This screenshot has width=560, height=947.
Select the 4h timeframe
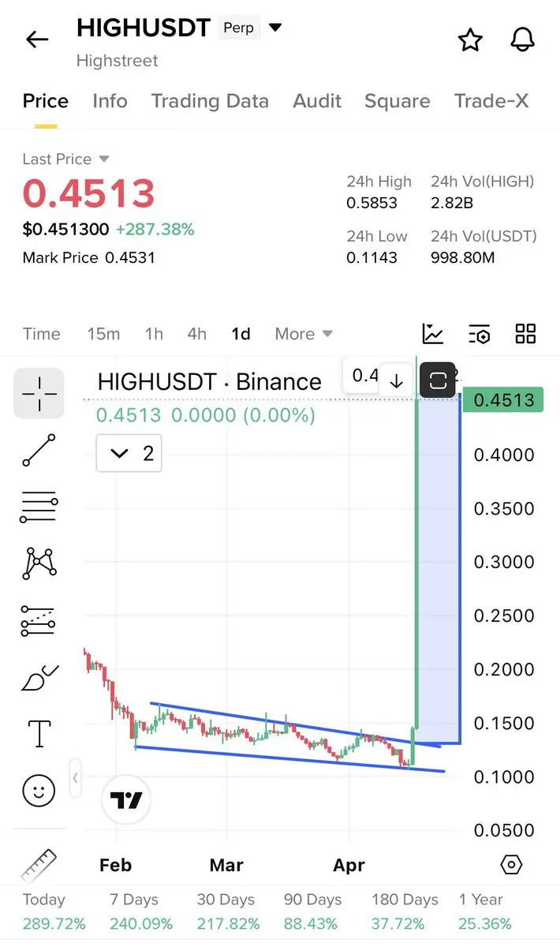196,334
